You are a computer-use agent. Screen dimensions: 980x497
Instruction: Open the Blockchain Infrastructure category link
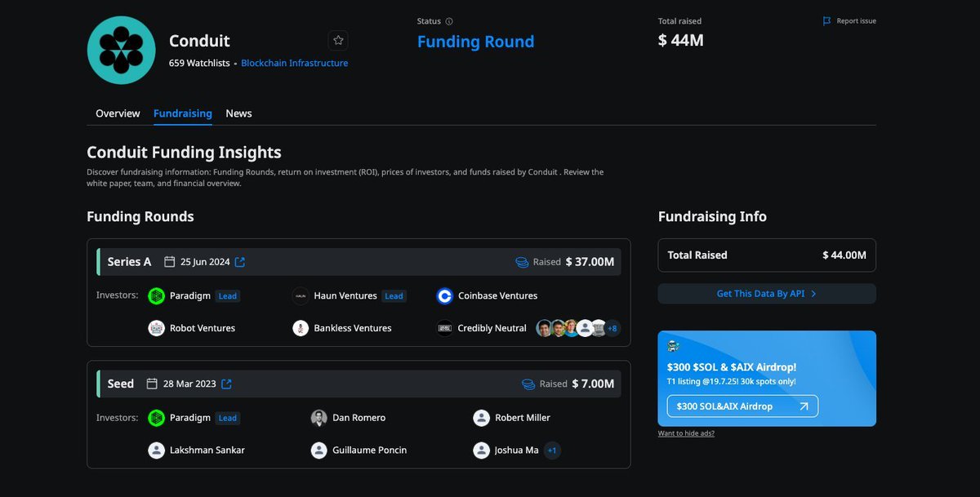[x=294, y=63]
